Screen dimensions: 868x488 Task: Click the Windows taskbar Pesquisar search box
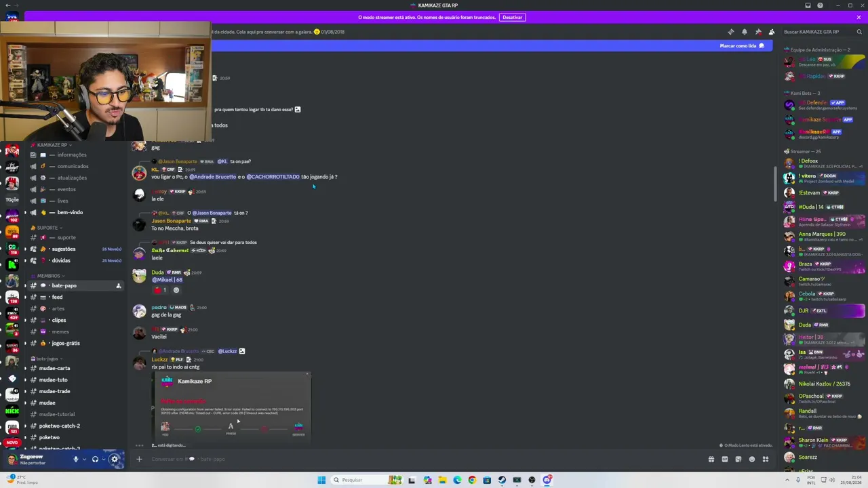[x=366, y=480]
